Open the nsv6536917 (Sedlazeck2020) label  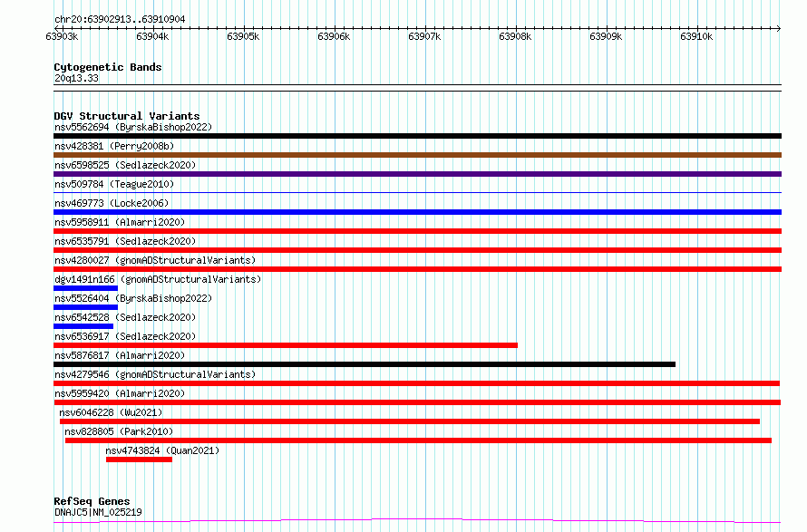click(125, 336)
